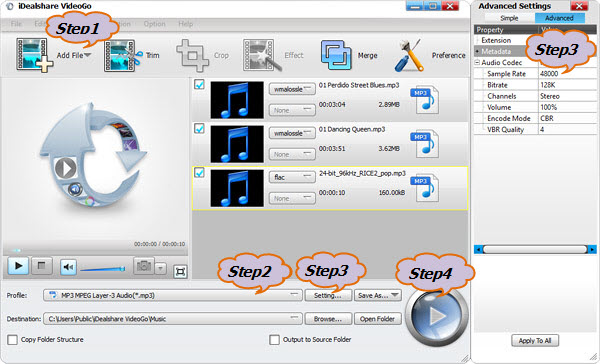This screenshot has height=364, width=600.
Task: Click the Merge icon
Action: (x=336, y=55)
